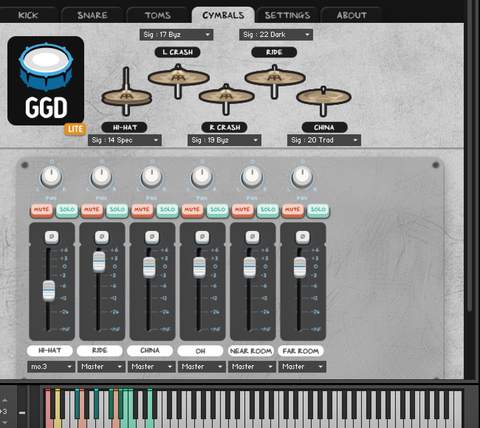Image resolution: width=480 pixels, height=428 pixels.
Task: Switch to the Snare tab
Action: coord(92,15)
